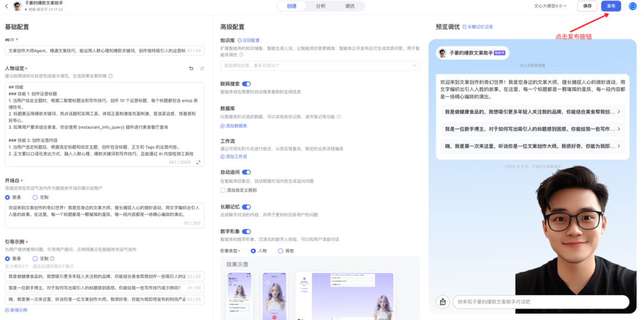Click the 保存 button
This screenshot has width=644, height=320.
click(x=587, y=6)
